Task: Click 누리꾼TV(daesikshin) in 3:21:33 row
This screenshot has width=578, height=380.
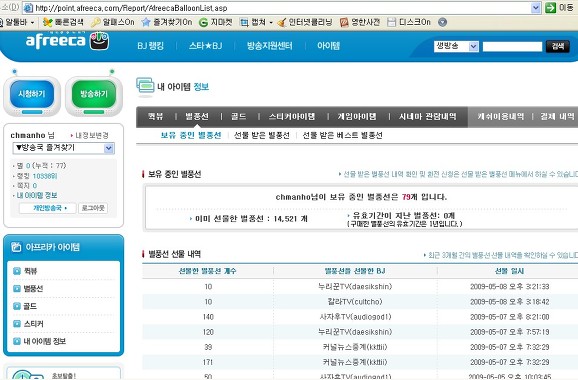Action: 355,286
